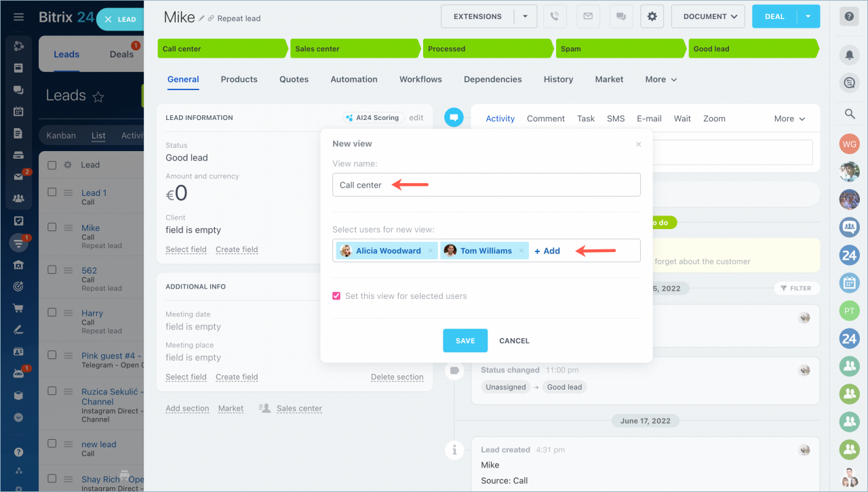Save the new view

[465, 341]
